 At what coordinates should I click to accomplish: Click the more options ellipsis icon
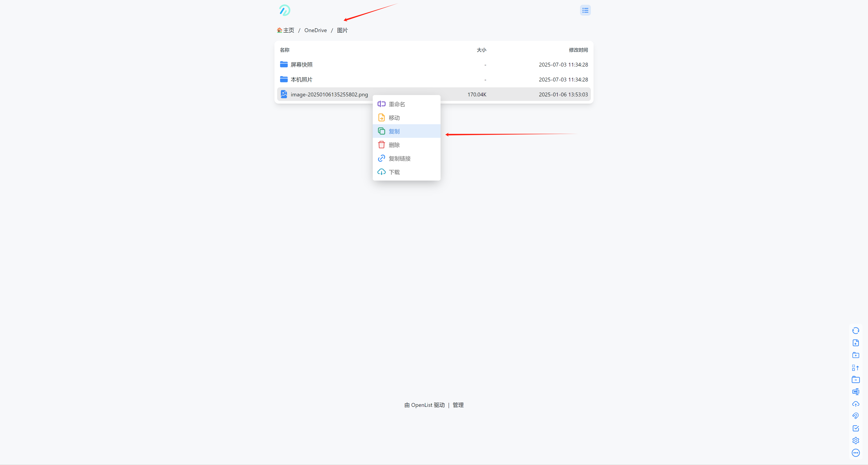coord(855,453)
